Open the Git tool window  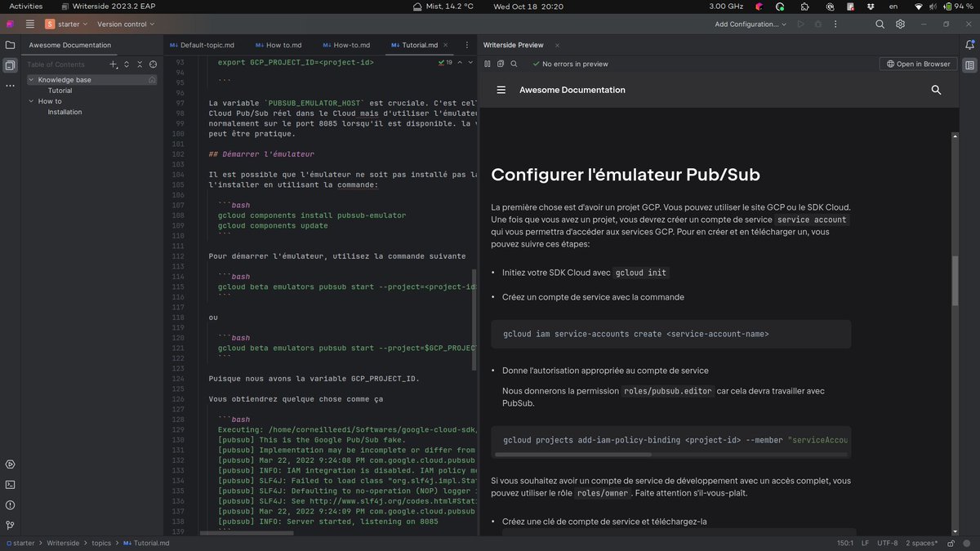pos(10,525)
